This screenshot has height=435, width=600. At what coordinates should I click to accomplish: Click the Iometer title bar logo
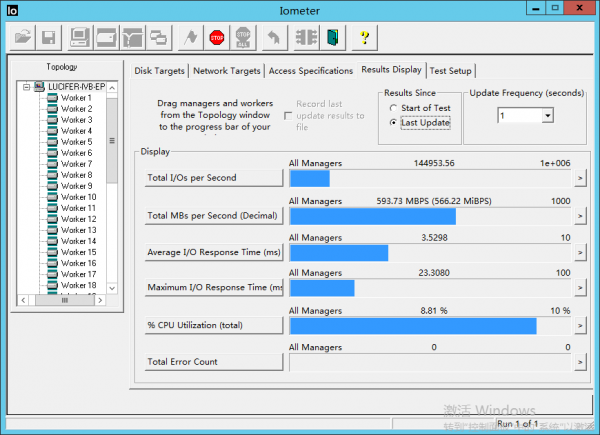[x=13, y=10]
